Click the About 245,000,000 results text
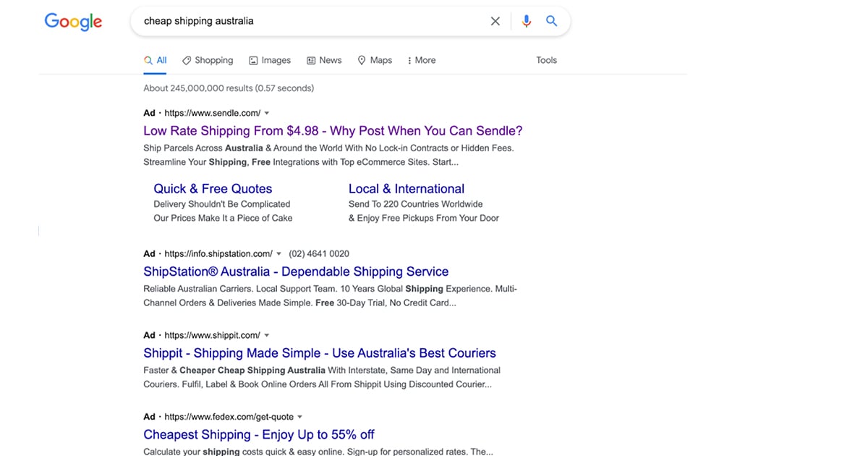The image size is (868, 456). 229,88
